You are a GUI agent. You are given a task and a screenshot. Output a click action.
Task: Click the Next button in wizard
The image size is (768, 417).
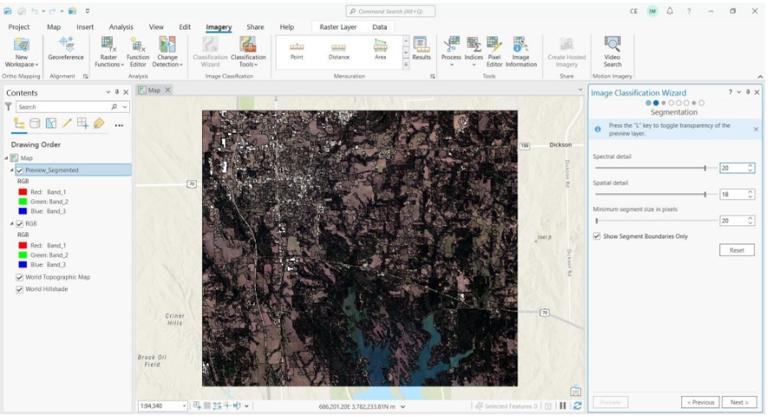pyautogui.click(x=739, y=402)
